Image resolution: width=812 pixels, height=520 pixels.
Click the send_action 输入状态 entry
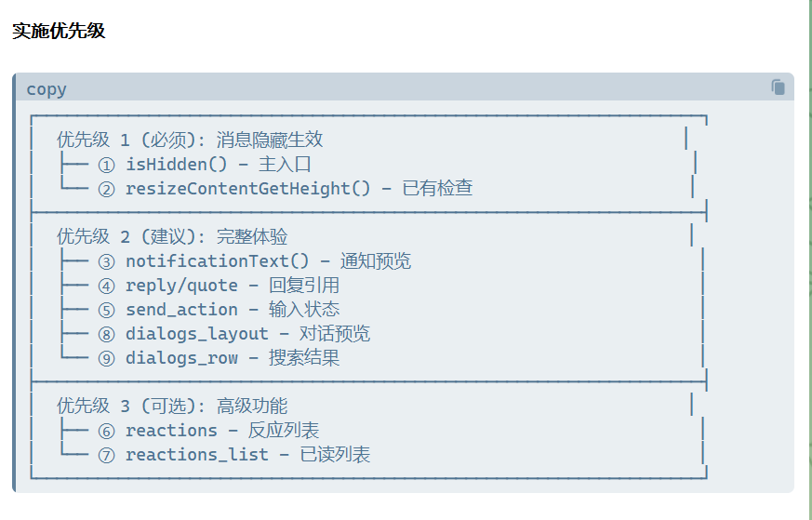tap(219, 309)
